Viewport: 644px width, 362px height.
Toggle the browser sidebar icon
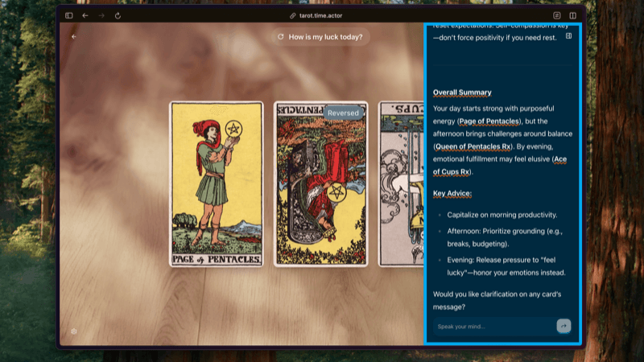[x=68, y=15]
